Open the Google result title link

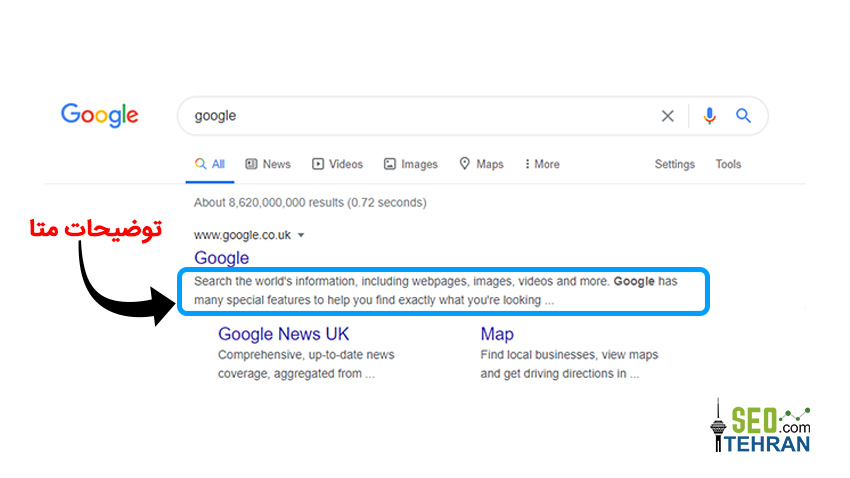coord(222,258)
